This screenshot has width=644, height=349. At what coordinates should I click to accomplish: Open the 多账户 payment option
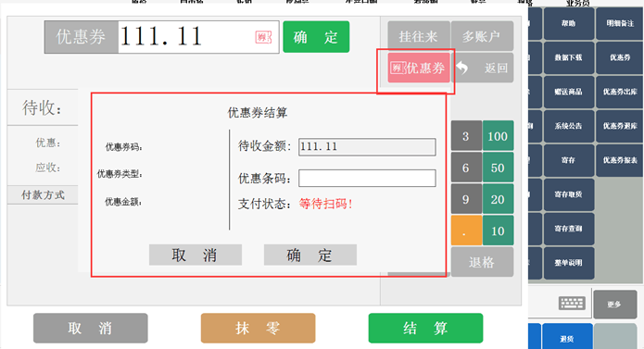pyautogui.click(x=482, y=36)
